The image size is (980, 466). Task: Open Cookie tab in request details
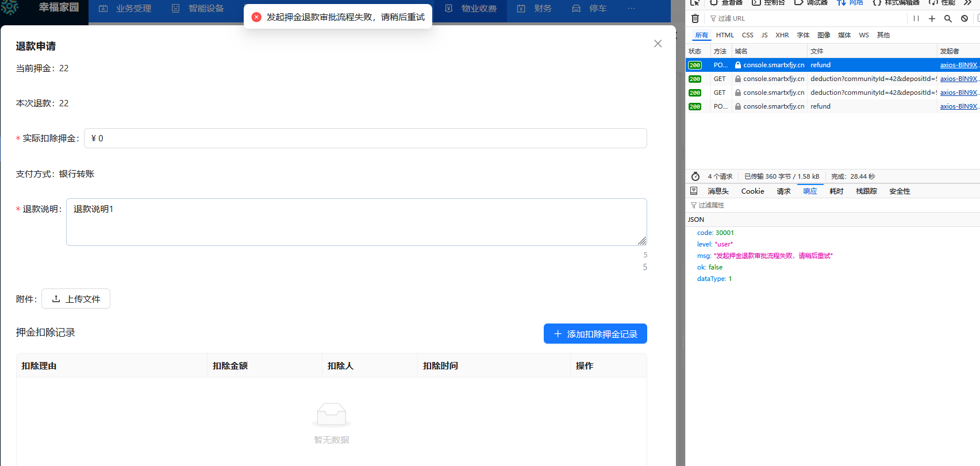point(752,191)
